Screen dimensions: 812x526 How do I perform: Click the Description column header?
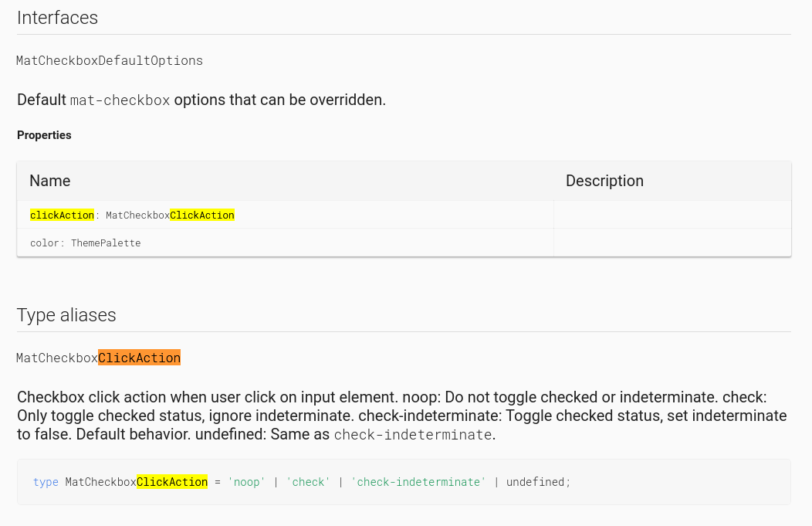604,181
